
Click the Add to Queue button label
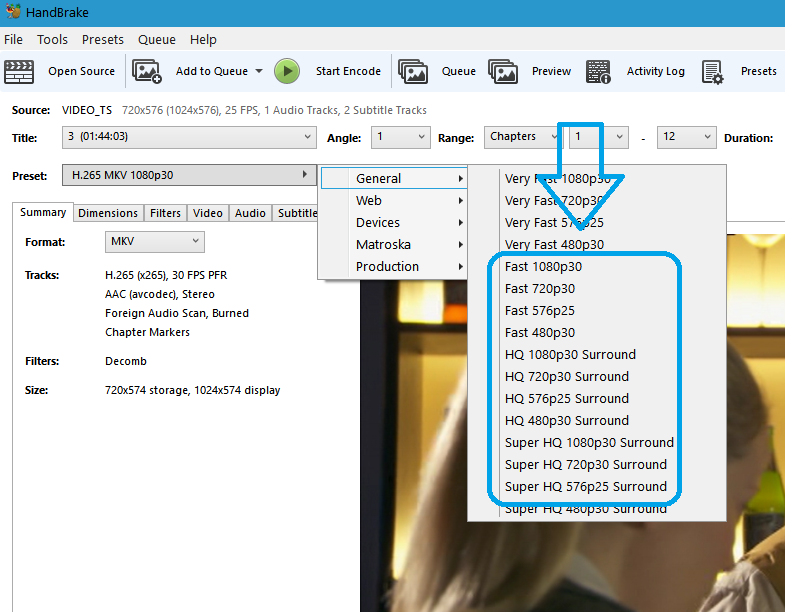point(212,71)
